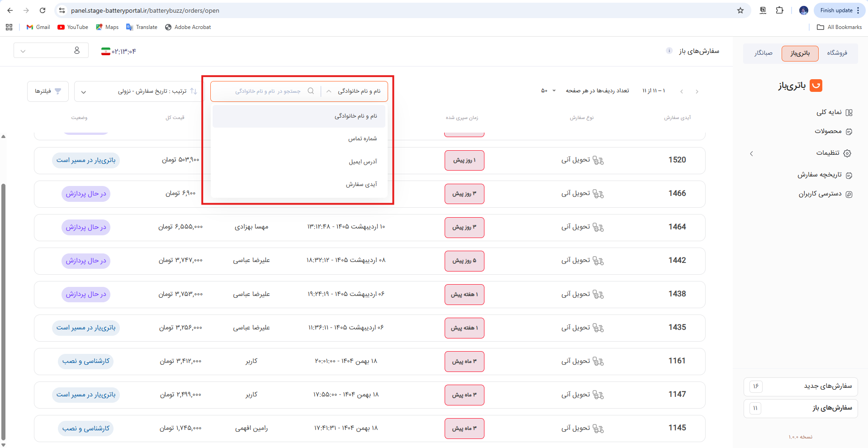This screenshot has width=868, height=448.
Task: Expand the تنظیمات submenu chevron
Action: coord(751,153)
